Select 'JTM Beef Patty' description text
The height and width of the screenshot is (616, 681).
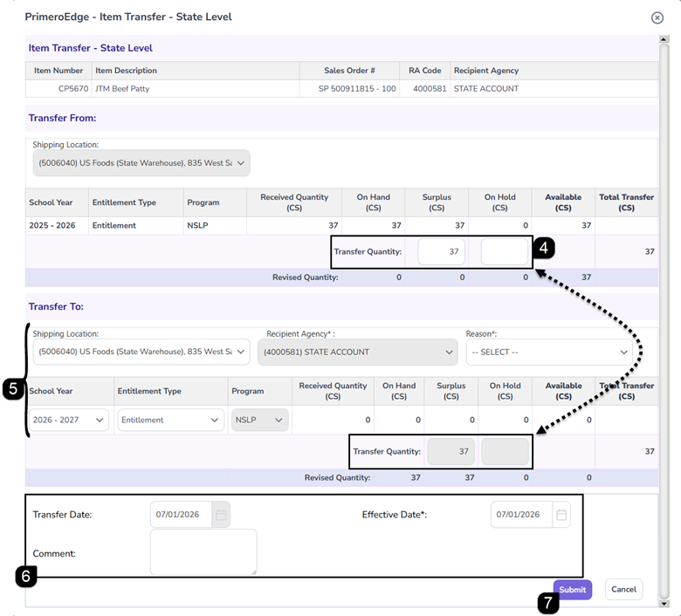[x=122, y=88]
